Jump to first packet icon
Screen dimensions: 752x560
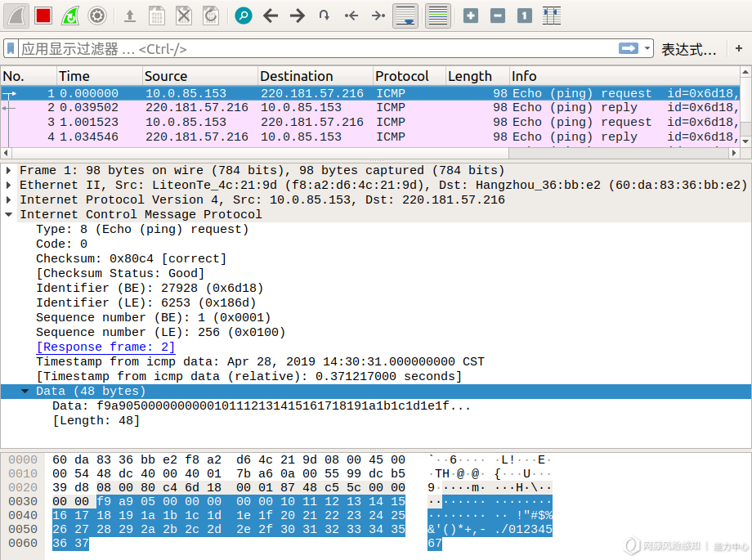(x=351, y=16)
